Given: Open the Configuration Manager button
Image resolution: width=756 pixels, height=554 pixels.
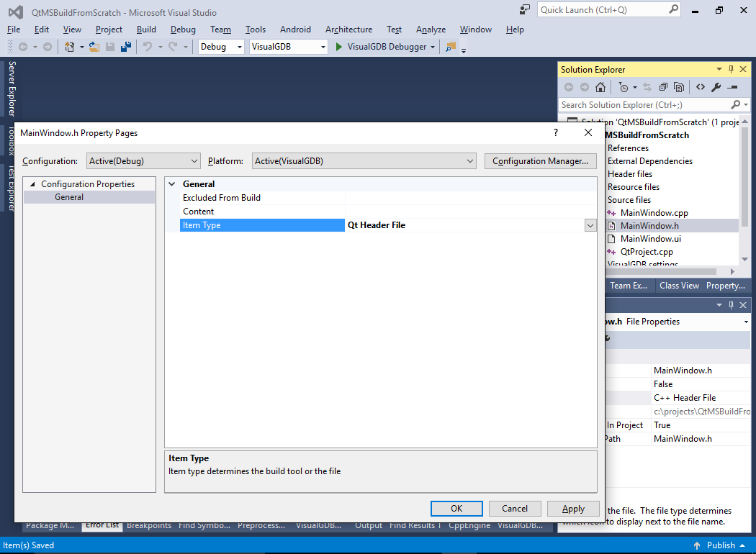Looking at the screenshot, I should pyautogui.click(x=540, y=161).
